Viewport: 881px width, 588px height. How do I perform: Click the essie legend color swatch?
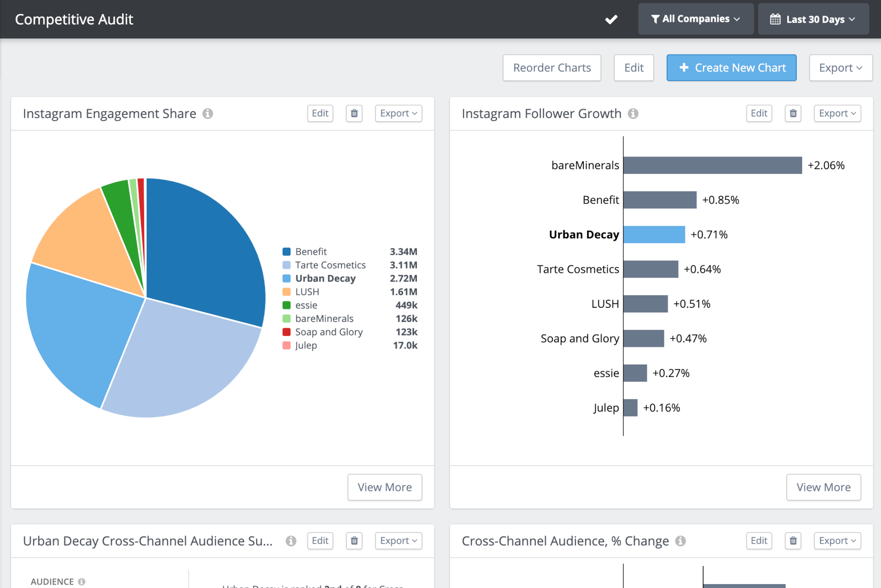pos(286,305)
